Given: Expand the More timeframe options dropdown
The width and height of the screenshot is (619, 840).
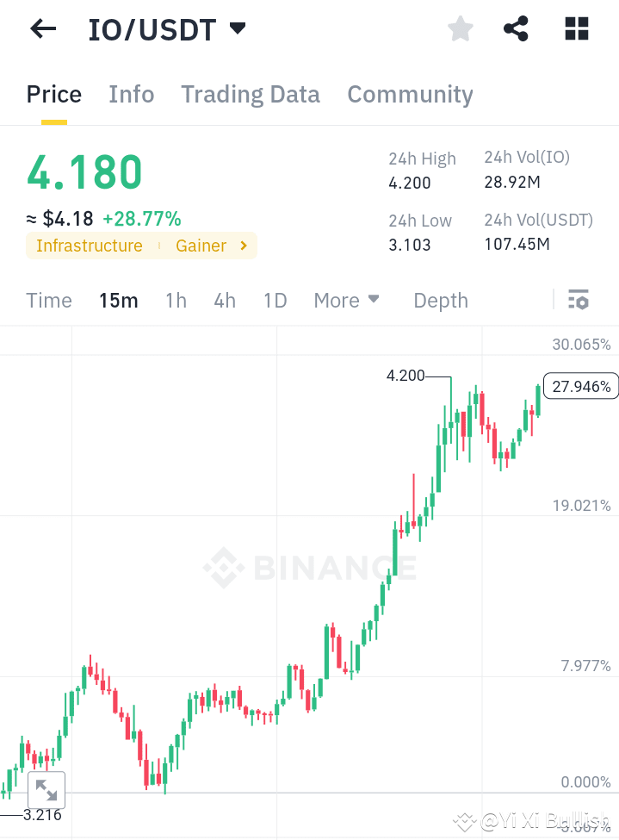Looking at the screenshot, I should point(346,300).
